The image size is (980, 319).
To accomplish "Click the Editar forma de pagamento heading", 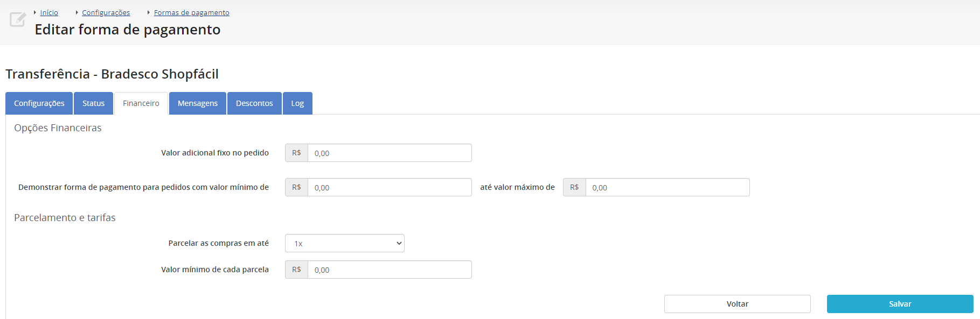I will [128, 30].
